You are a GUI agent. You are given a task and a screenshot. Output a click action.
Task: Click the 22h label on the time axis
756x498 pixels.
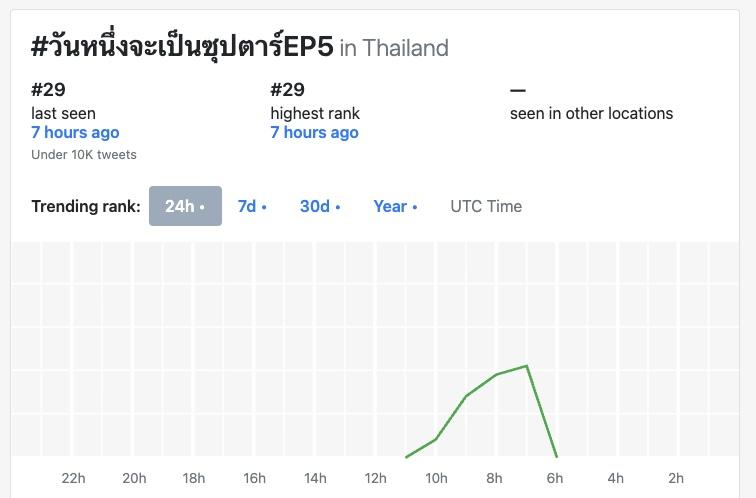(x=73, y=478)
